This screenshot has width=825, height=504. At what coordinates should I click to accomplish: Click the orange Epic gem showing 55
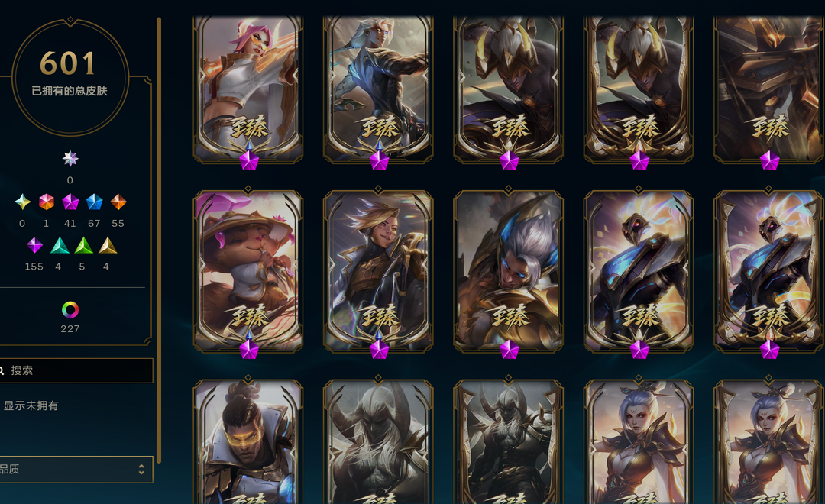[x=118, y=202]
